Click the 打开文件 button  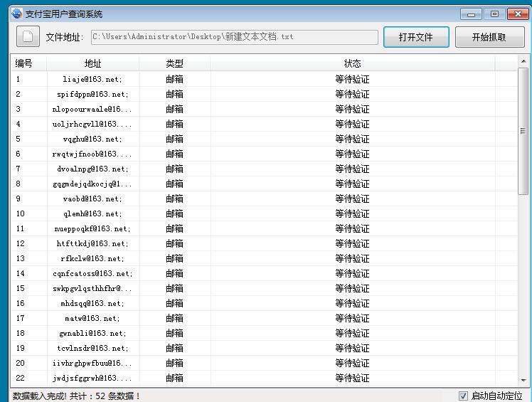tap(416, 37)
